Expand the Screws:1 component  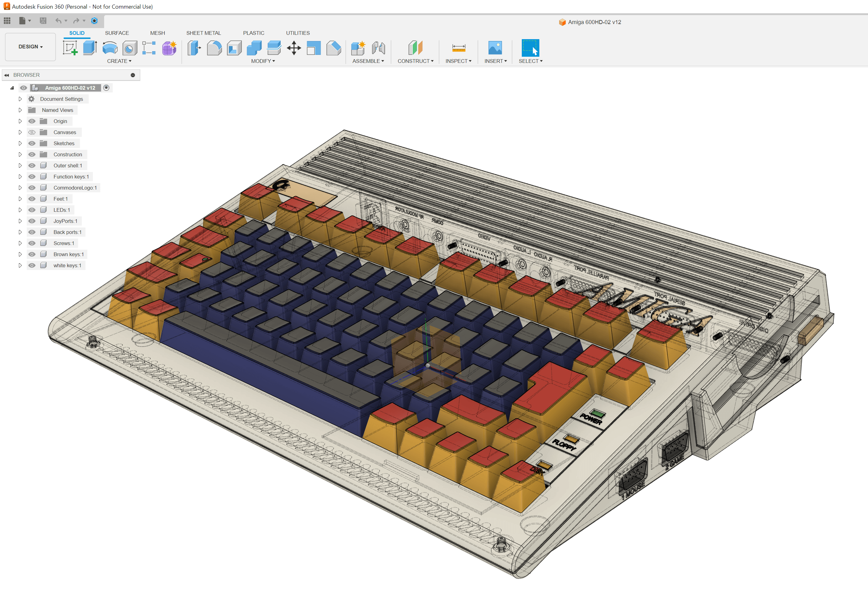[20, 243]
